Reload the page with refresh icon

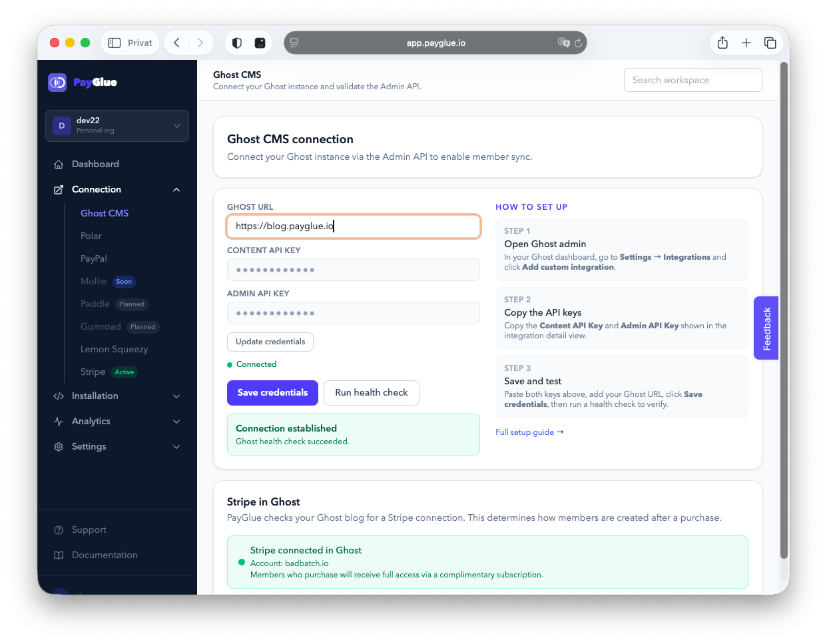(578, 43)
